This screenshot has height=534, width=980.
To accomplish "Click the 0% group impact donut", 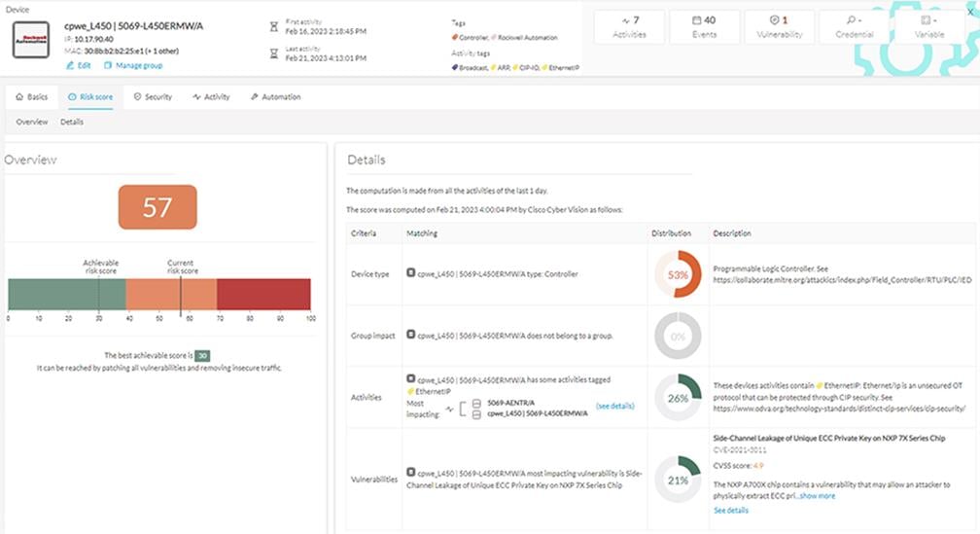I will (x=679, y=336).
